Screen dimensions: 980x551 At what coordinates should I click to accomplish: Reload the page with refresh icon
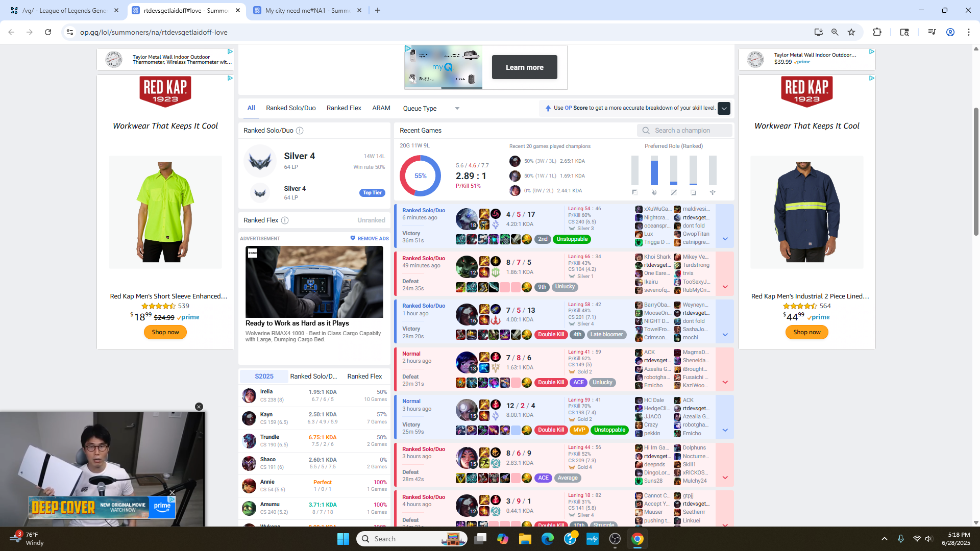point(48,32)
